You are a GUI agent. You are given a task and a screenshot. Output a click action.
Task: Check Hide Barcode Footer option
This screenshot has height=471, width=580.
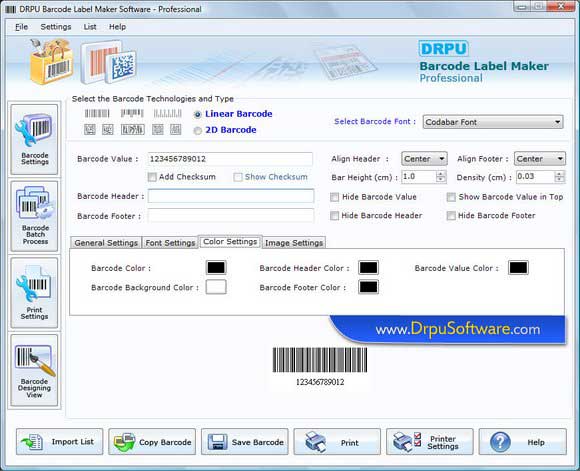point(451,216)
